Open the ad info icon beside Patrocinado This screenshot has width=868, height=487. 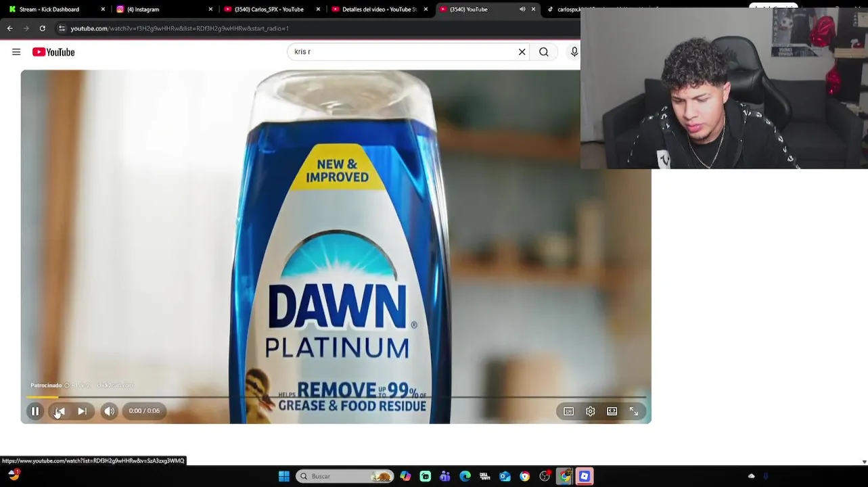click(67, 386)
